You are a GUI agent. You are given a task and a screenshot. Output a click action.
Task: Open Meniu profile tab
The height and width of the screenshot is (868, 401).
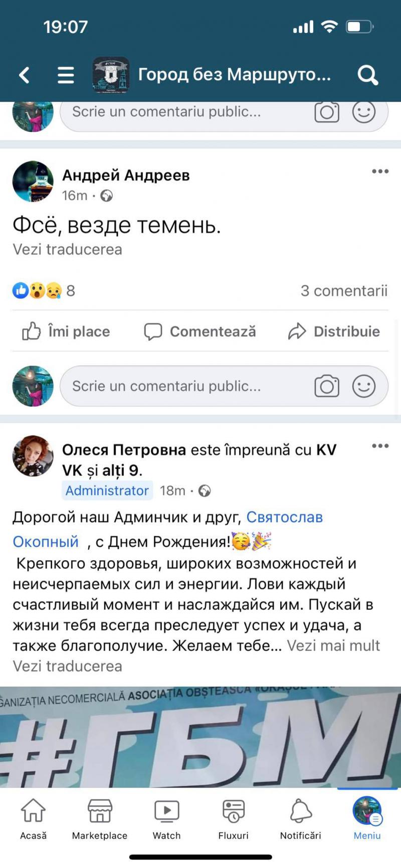[x=367, y=818]
